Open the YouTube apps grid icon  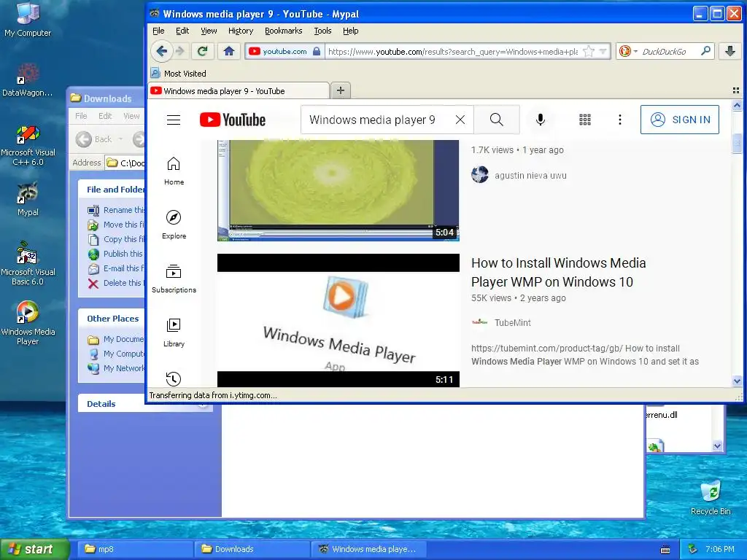click(585, 120)
